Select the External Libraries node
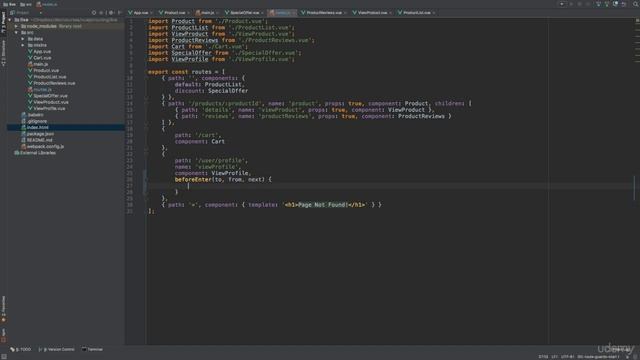640x360 pixels. 35,153
